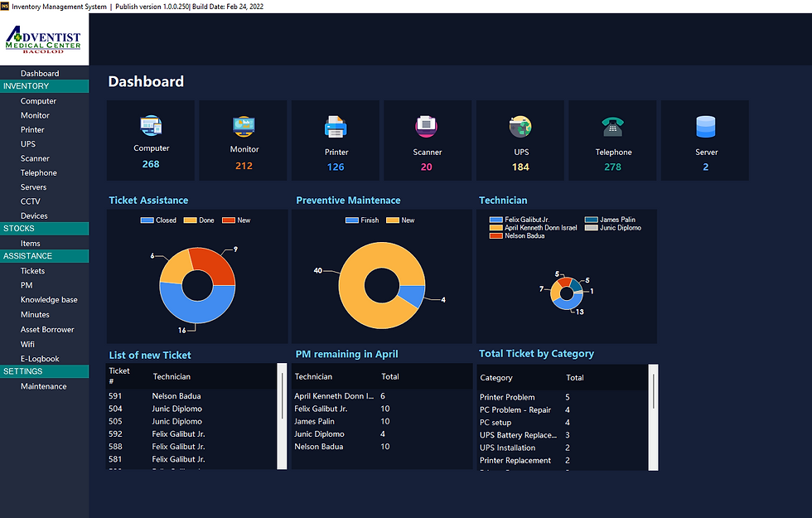Open Tickets under Assistance
This screenshot has width=812, height=518.
coord(32,271)
